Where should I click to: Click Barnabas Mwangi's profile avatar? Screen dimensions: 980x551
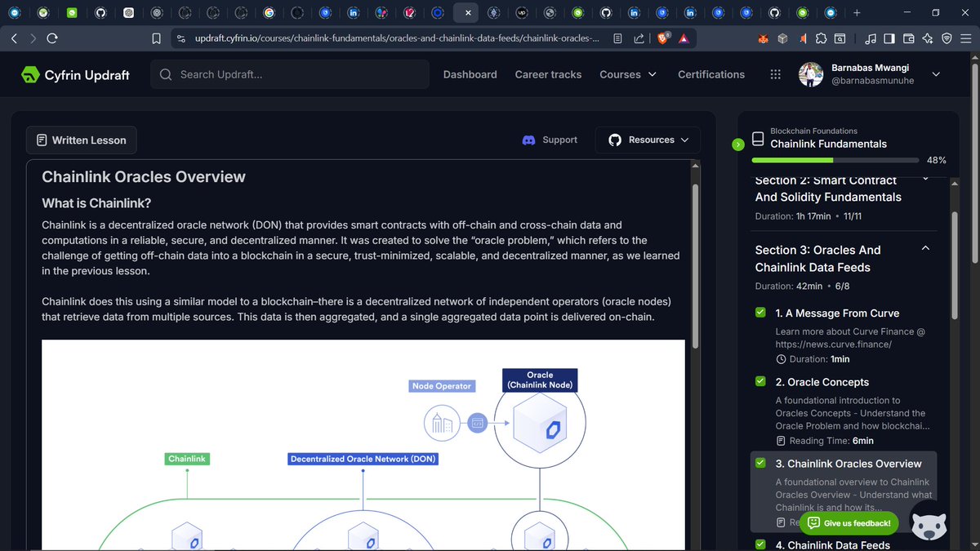coord(811,74)
